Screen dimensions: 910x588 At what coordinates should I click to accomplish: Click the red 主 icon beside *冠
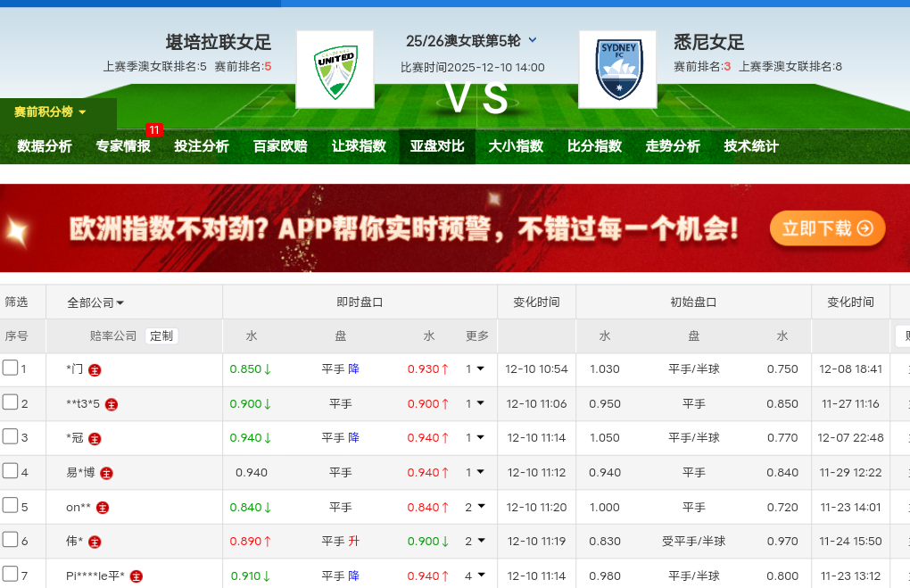95,438
